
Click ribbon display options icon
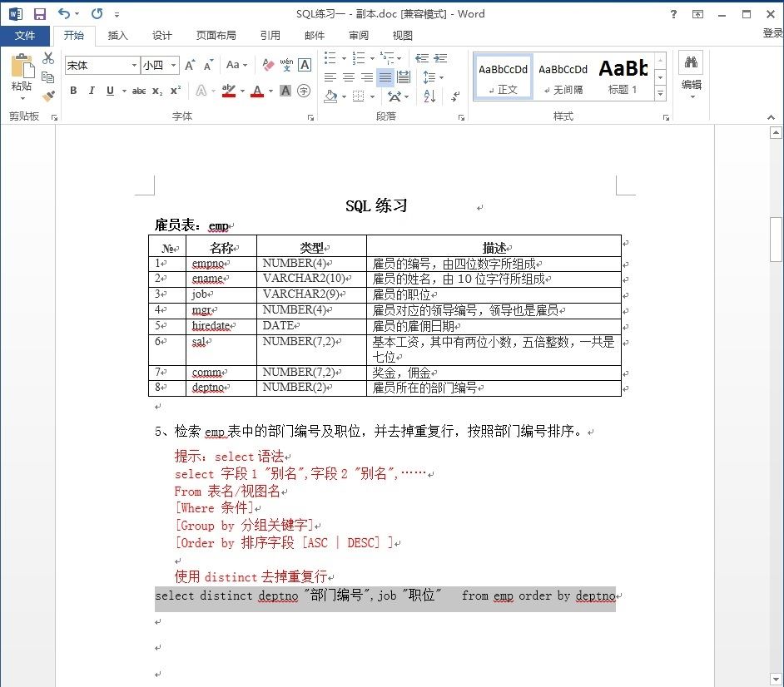click(697, 14)
